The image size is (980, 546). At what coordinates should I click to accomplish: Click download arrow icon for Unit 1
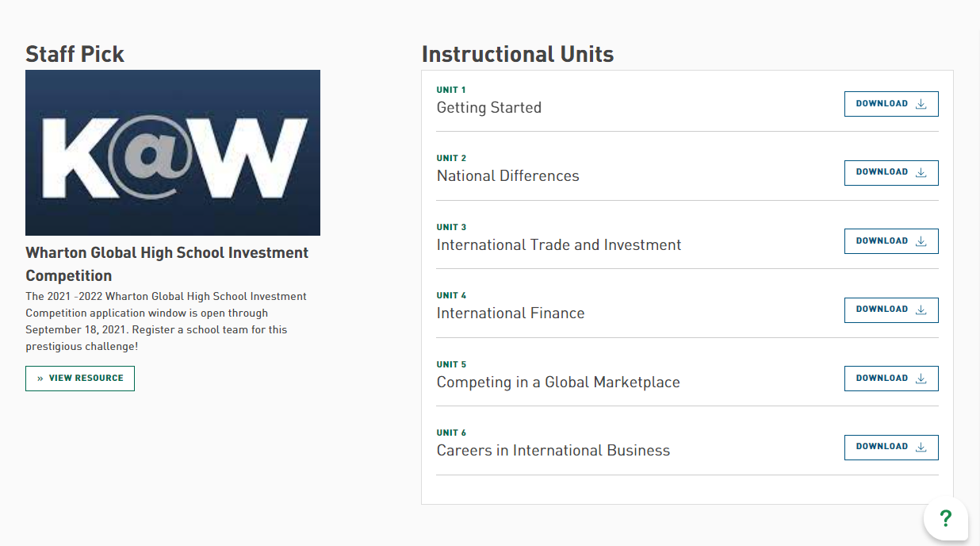click(x=921, y=104)
